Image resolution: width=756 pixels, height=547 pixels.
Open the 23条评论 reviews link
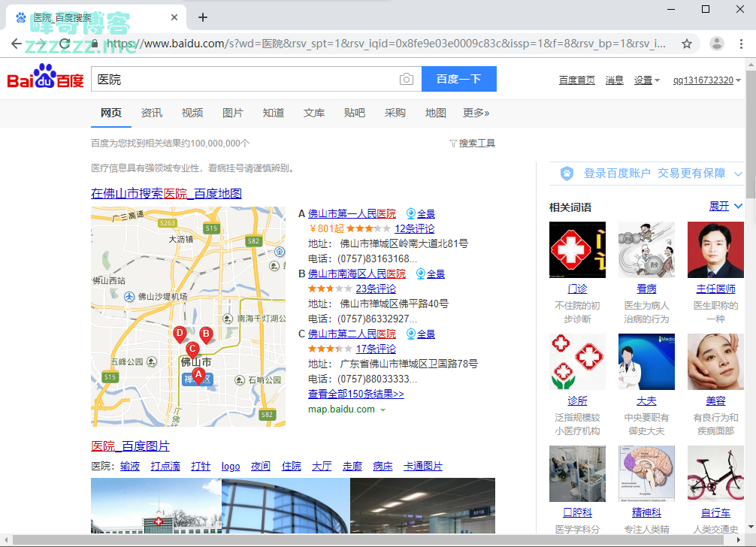tap(376, 289)
